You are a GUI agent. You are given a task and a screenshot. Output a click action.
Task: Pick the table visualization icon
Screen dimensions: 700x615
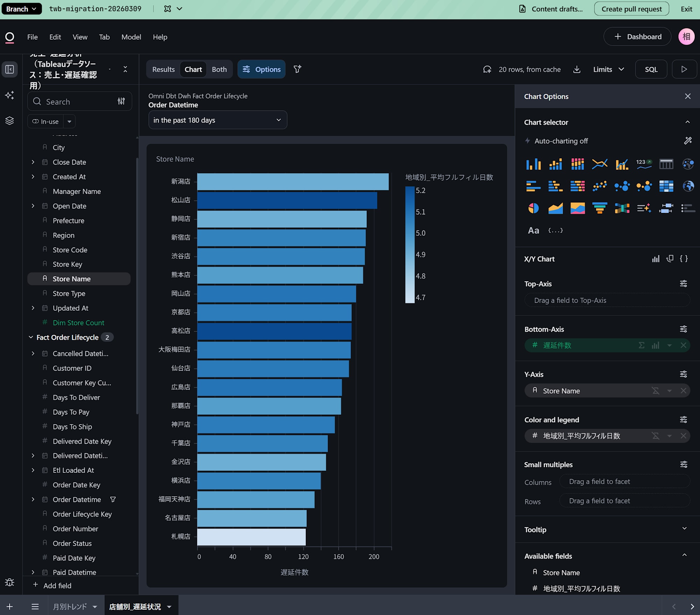coord(666,164)
